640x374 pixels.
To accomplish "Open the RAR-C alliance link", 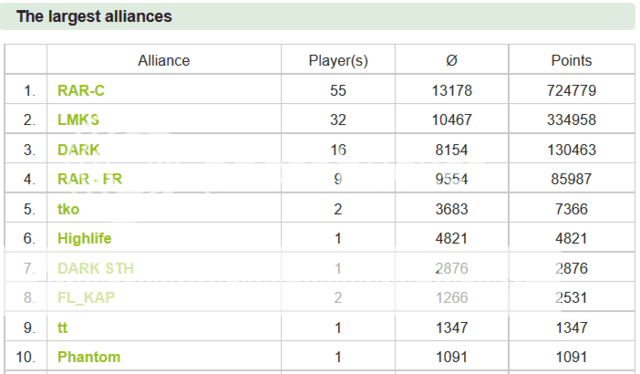I will click(81, 91).
